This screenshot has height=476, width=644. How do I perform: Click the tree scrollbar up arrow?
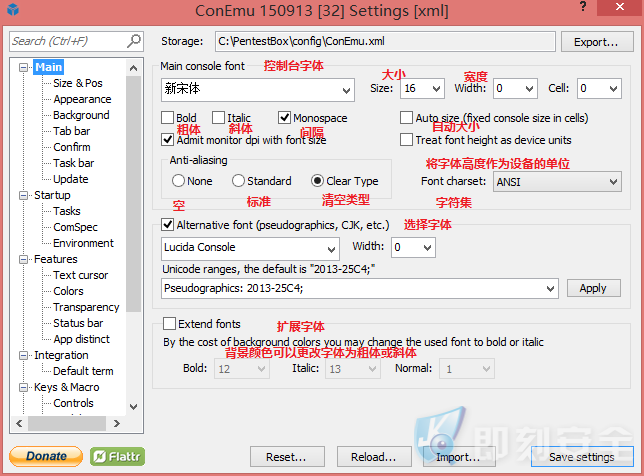133,68
